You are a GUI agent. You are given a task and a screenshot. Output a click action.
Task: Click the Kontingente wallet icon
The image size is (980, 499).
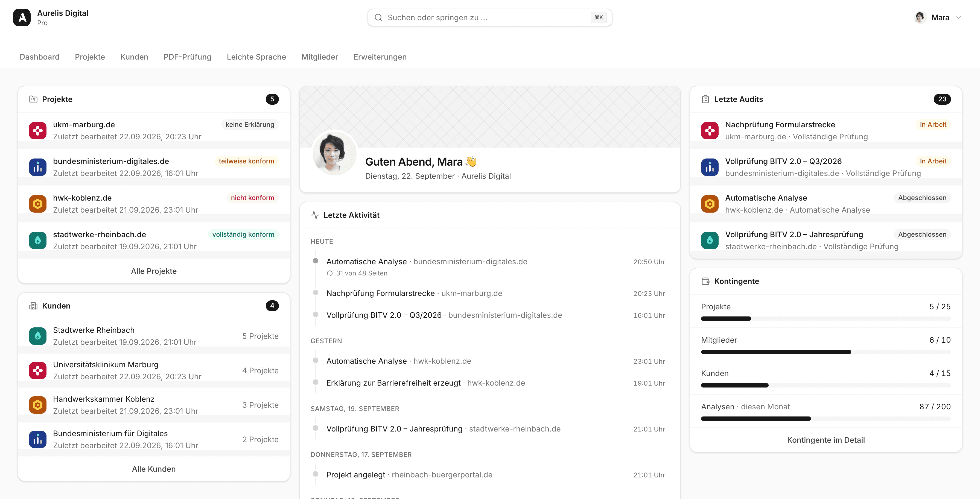(x=705, y=281)
